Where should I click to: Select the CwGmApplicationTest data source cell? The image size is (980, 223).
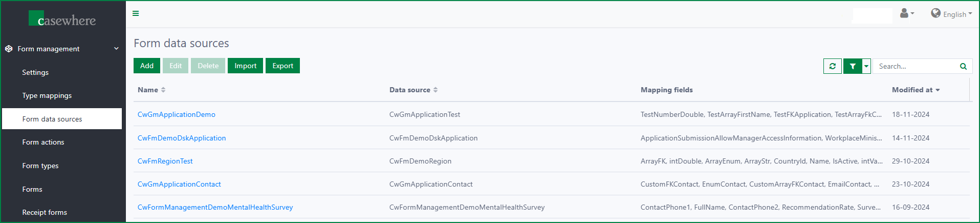click(425, 114)
